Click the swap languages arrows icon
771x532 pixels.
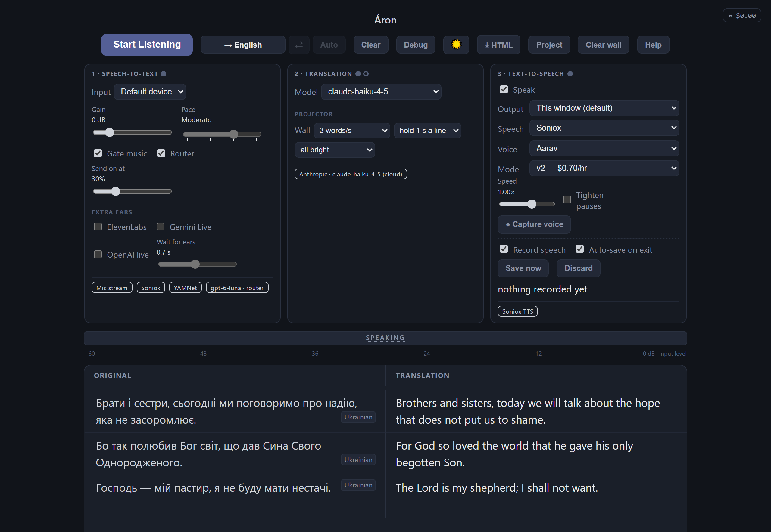[x=299, y=44]
